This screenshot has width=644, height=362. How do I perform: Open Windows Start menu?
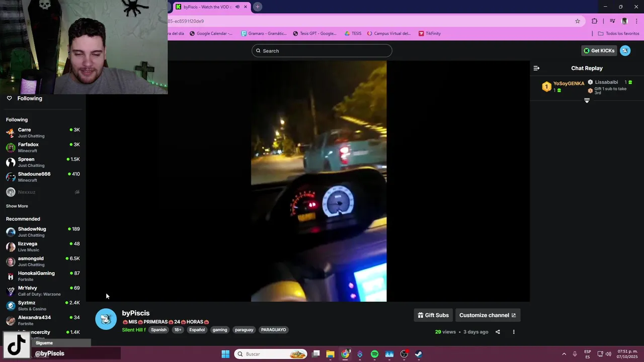[x=225, y=354]
